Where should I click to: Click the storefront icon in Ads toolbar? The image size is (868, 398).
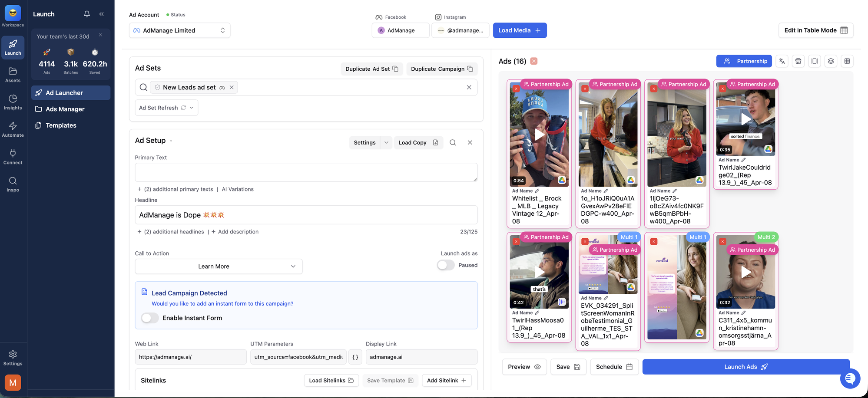(x=798, y=61)
